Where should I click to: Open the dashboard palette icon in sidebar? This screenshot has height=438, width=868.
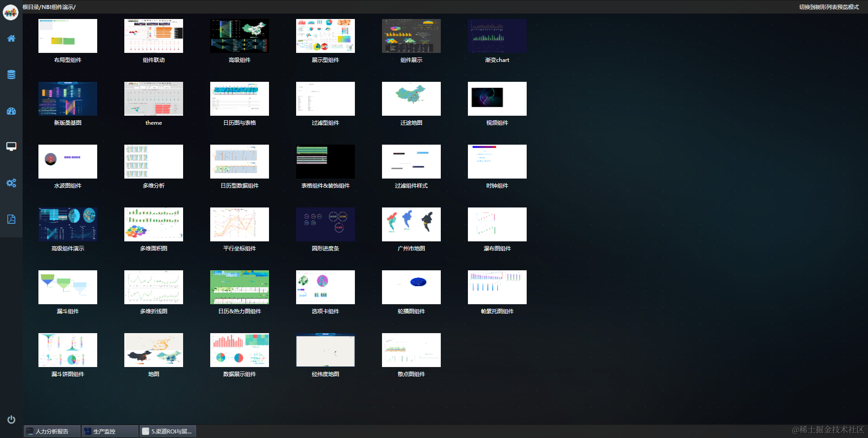(11, 111)
